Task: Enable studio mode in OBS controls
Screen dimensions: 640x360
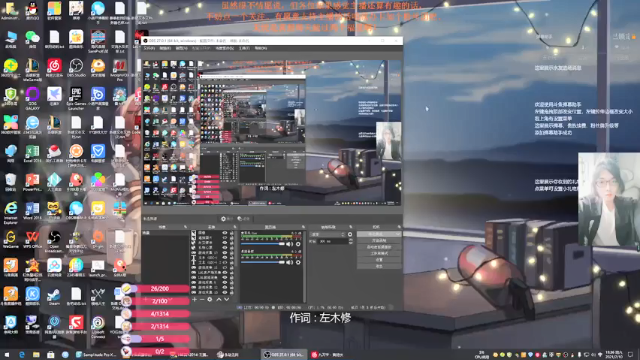Action: 379,253
